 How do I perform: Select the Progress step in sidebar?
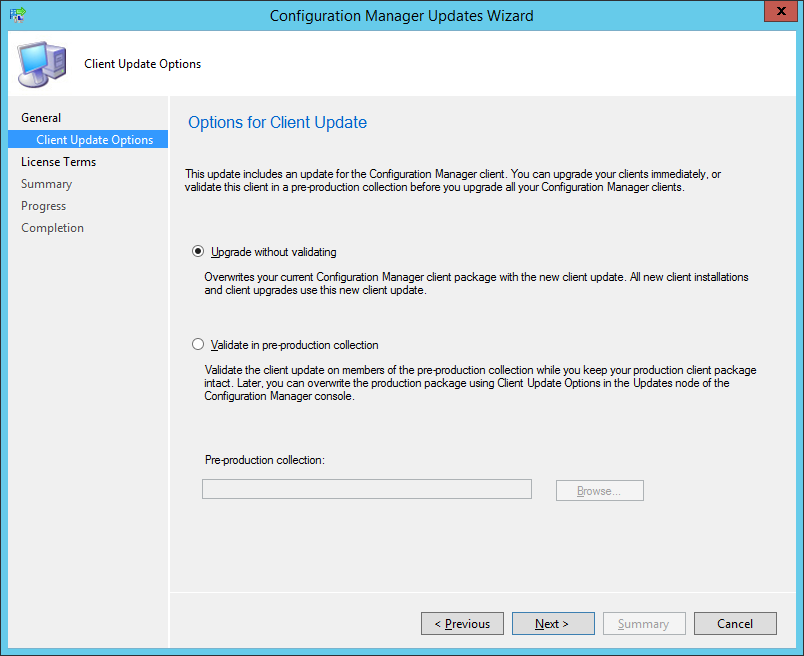pyautogui.click(x=44, y=206)
